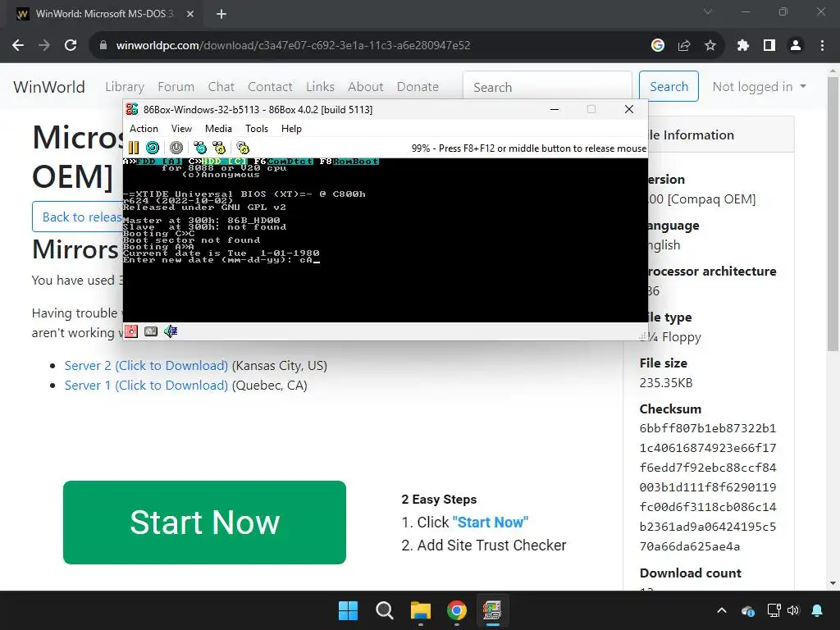Screen dimensions: 840x630
Task: Click the 86Box title bar app icon
Action: pyautogui.click(x=132, y=109)
